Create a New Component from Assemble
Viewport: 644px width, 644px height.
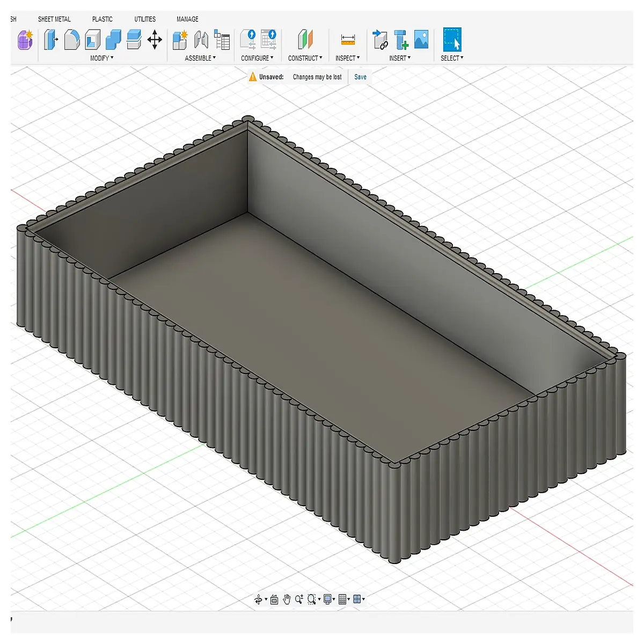[x=180, y=40]
